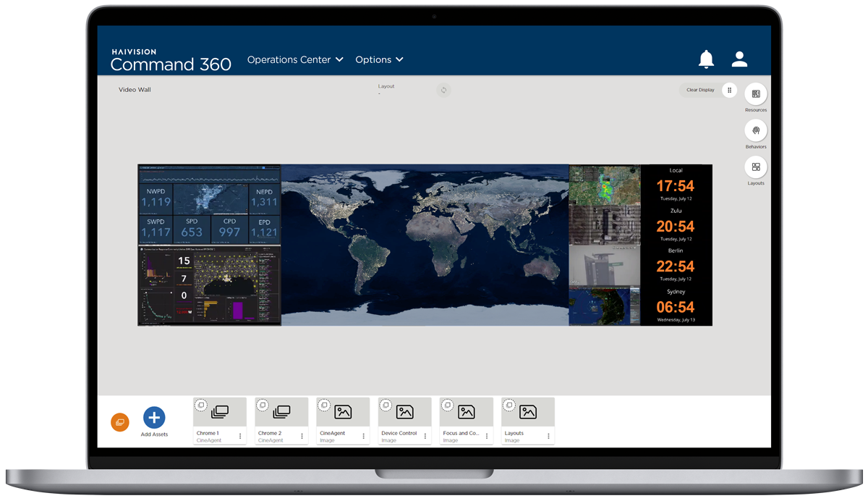
Task: Click the notification bell icon
Action: (x=706, y=59)
